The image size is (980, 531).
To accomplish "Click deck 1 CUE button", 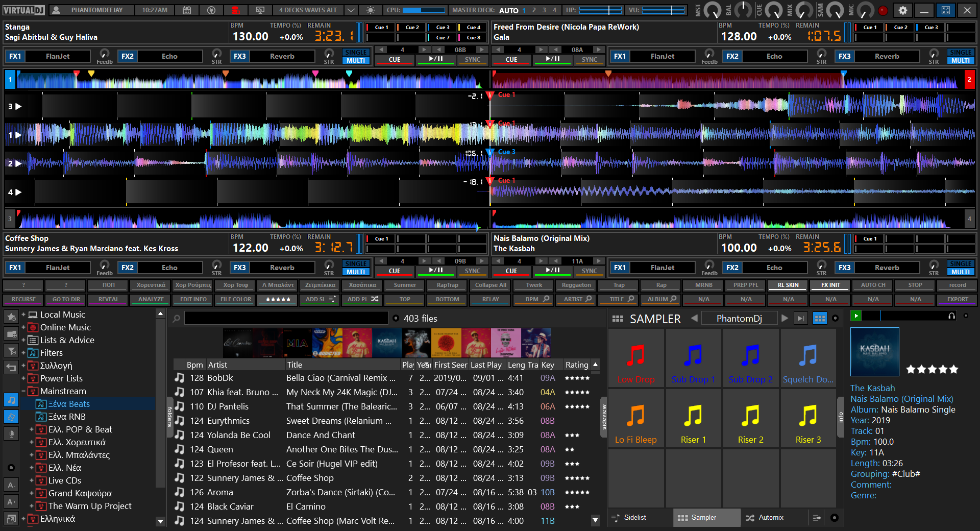I will [x=394, y=60].
